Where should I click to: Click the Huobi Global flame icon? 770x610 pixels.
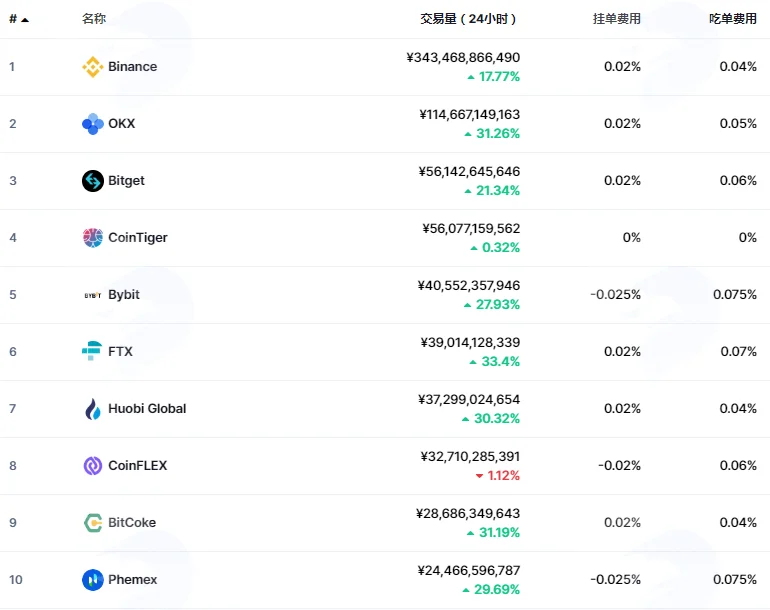point(92,409)
